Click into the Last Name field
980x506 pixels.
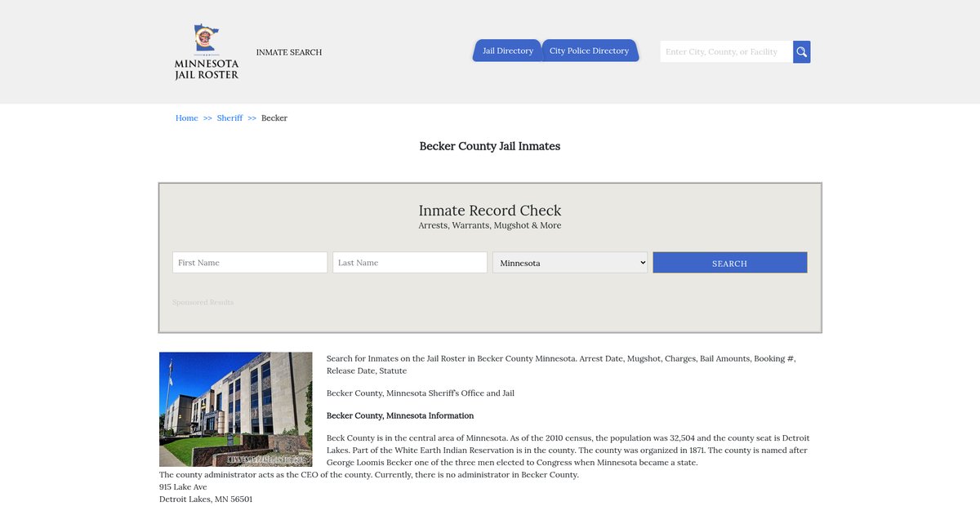[x=410, y=263]
